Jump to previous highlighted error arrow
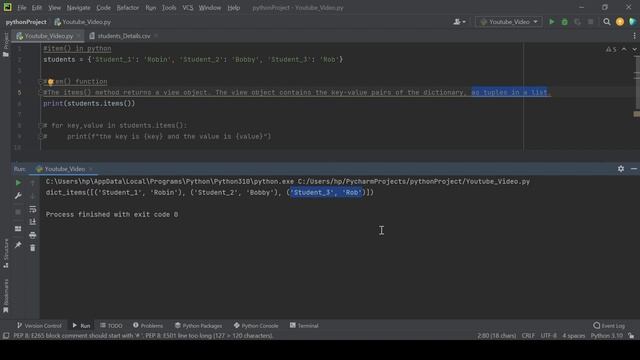 pos(624,49)
